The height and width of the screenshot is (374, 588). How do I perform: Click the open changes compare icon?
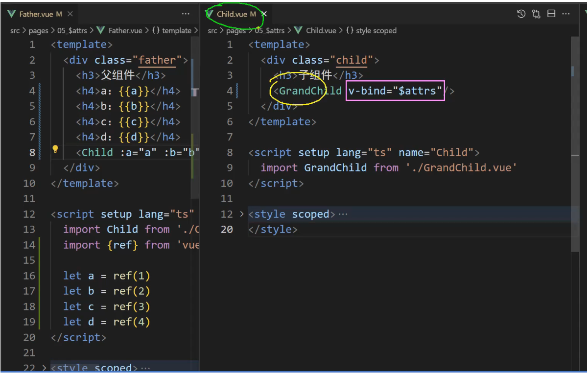[x=536, y=14]
